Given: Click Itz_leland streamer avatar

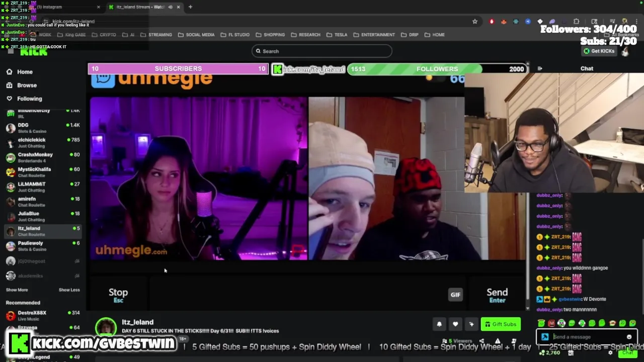Looking at the screenshot, I should [x=106, y=327].
